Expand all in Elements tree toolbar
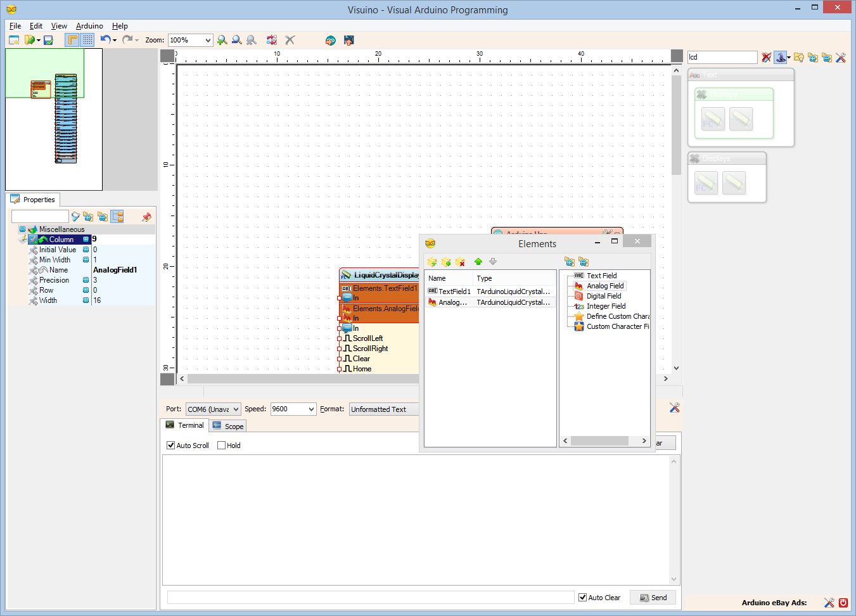This screenshot has height=616, width=856. (570, 262)
